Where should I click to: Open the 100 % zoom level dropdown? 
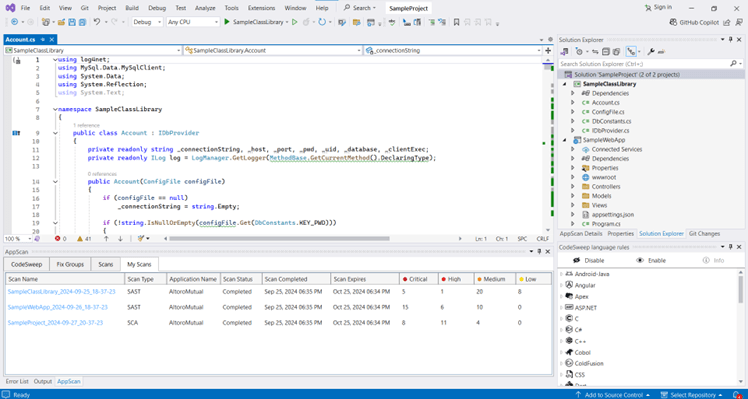pos(18,238)
